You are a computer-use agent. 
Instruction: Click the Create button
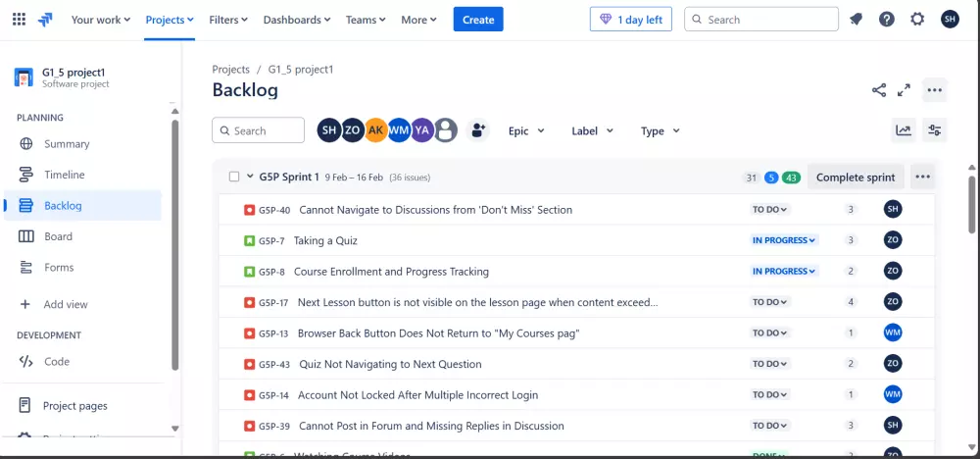(x=478, y=20)
